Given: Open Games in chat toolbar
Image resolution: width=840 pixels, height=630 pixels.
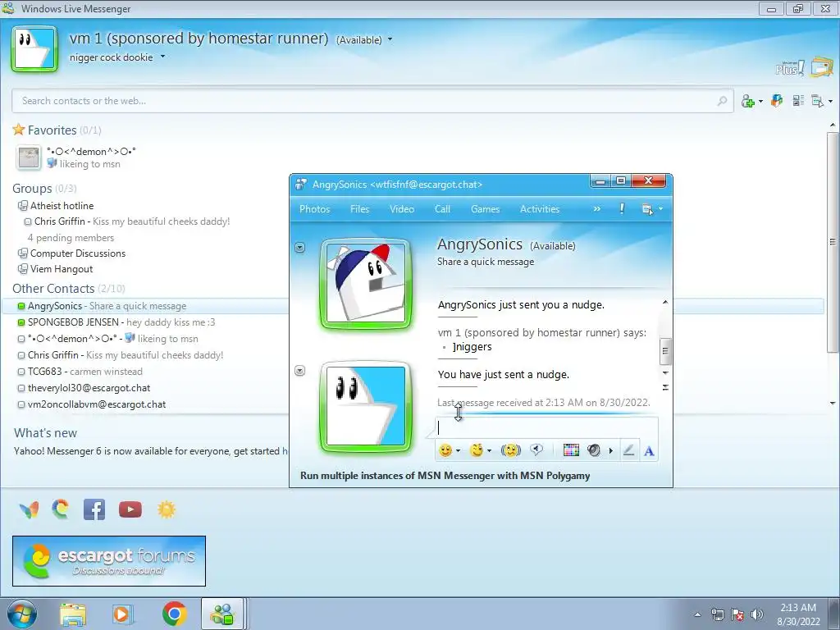Looking at the screenshot, I should coord(486,209).
